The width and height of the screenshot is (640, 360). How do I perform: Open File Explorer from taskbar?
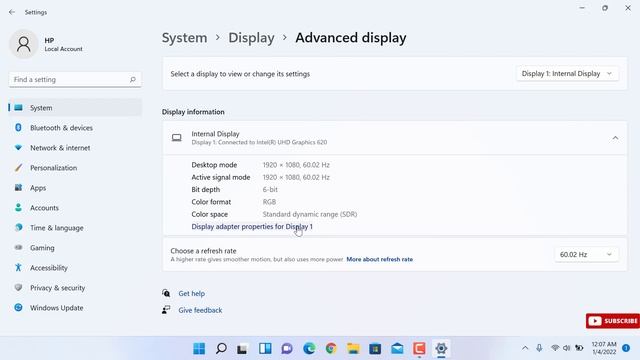(353, 348)
